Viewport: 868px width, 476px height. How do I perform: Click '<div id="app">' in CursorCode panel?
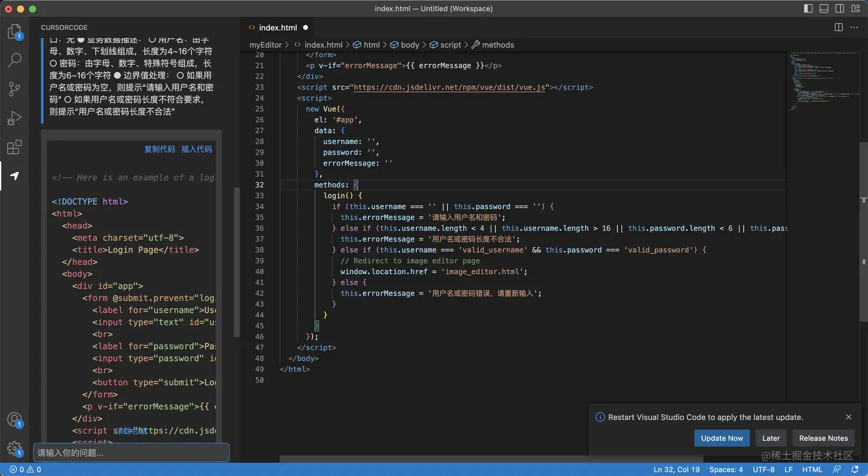pyautogui.click(x=108, y=286)
